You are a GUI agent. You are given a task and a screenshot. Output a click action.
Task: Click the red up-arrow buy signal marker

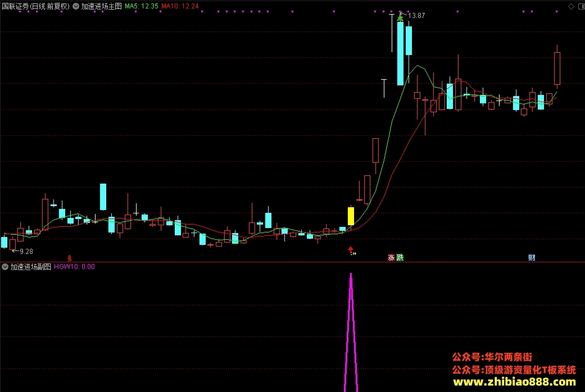[351, 249]
